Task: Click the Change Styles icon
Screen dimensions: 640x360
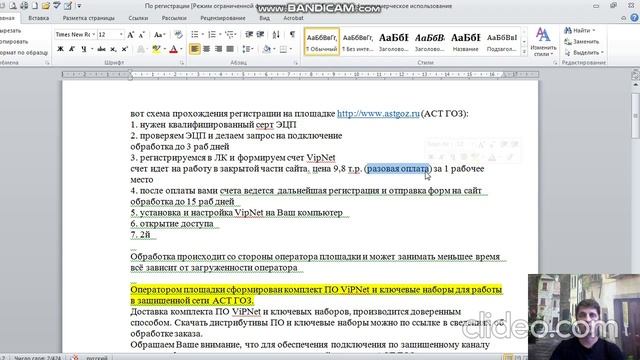Action: click(x=543, y=42)
